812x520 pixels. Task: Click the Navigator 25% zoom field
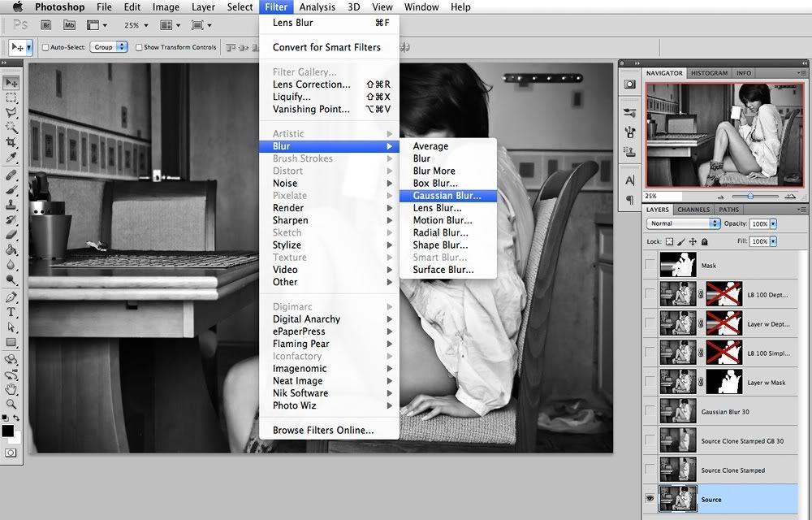663,197
